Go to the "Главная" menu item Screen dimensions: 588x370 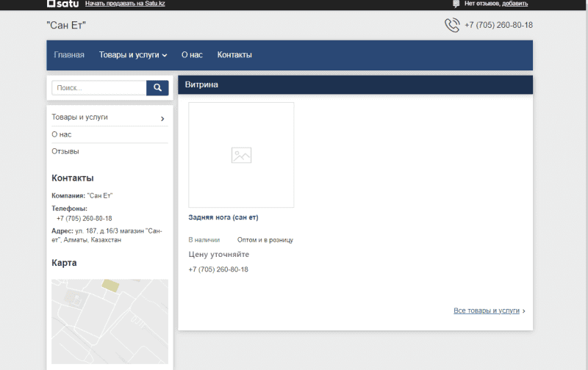(x=69, y=55)
